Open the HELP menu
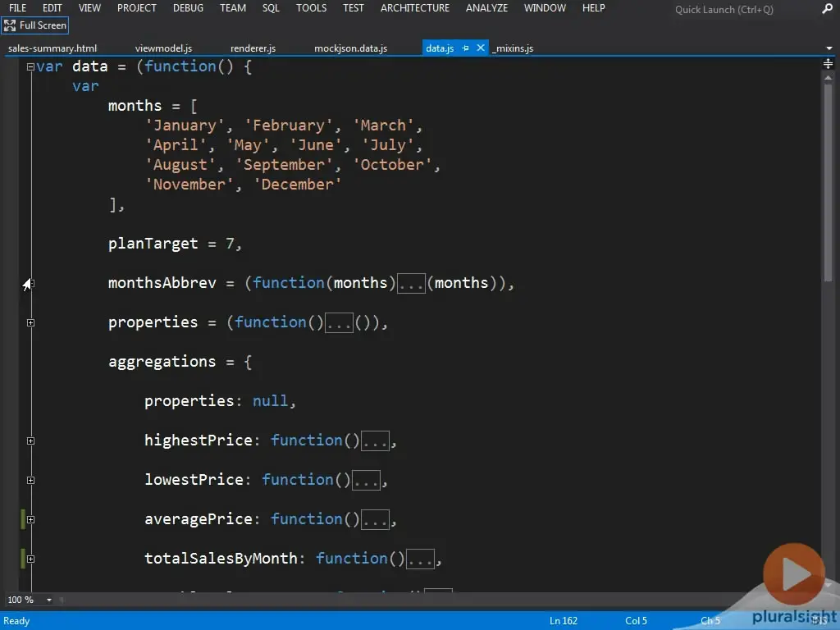840x630 pixels. coord(594,8)
